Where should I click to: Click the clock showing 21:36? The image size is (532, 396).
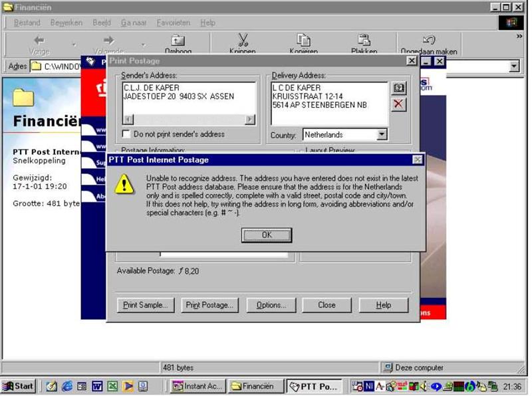[x=512, y=387]
